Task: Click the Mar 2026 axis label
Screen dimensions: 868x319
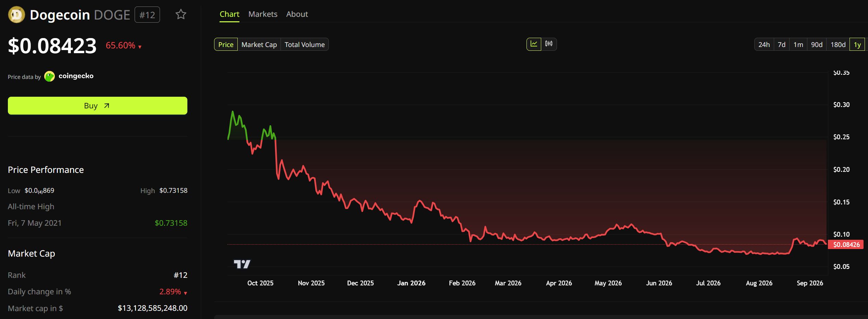Action: [508, 283]
